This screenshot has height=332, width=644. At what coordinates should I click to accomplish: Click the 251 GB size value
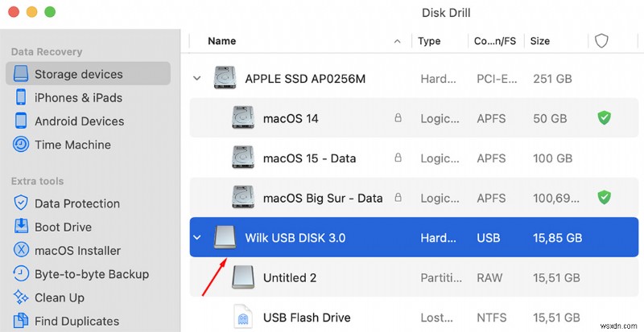[552, 79]
